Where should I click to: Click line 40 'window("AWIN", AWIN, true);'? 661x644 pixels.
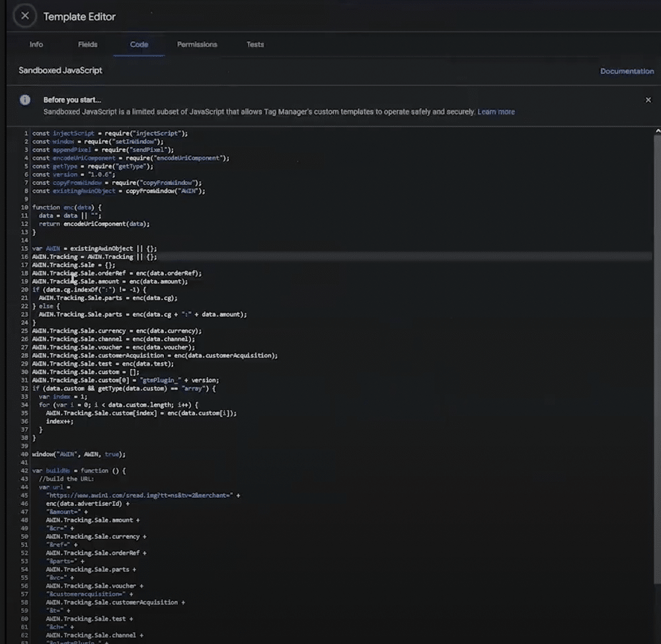click(x=79, y=454)
